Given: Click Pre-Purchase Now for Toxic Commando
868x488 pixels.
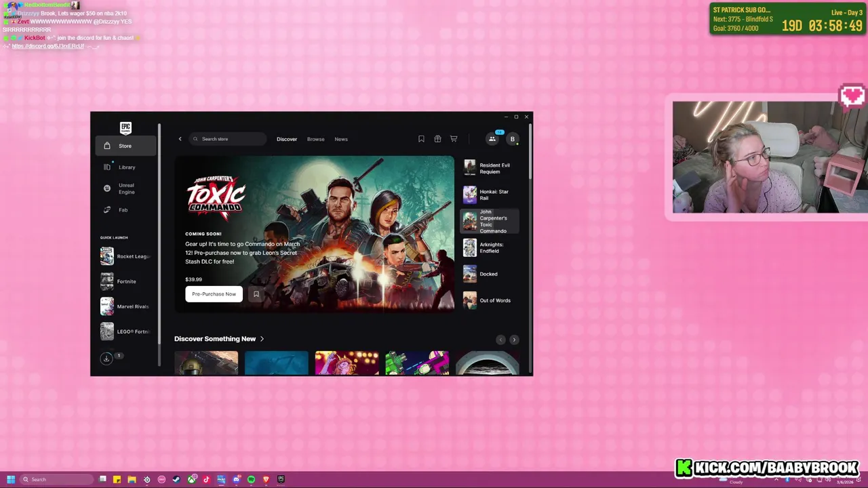Looking at the screenshot, I should pos(214,293).
